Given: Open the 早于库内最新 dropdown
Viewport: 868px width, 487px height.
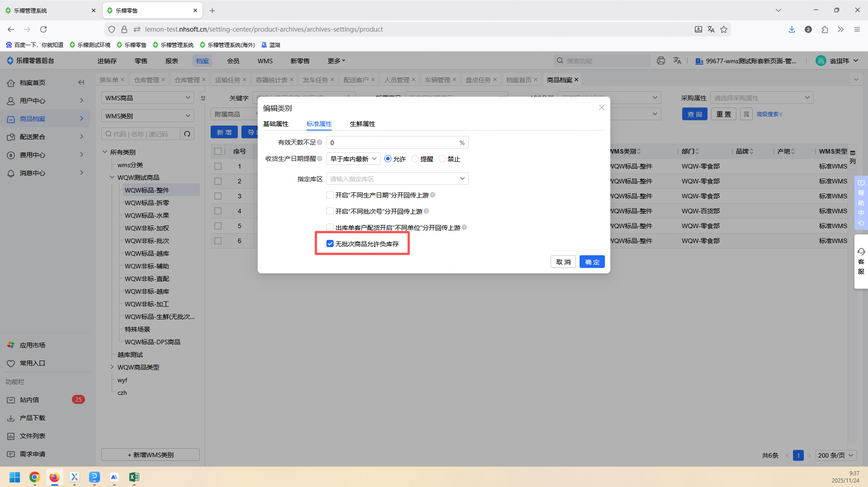Looking at the screenshot, I should pyautogui.click(x=353, y=159).
